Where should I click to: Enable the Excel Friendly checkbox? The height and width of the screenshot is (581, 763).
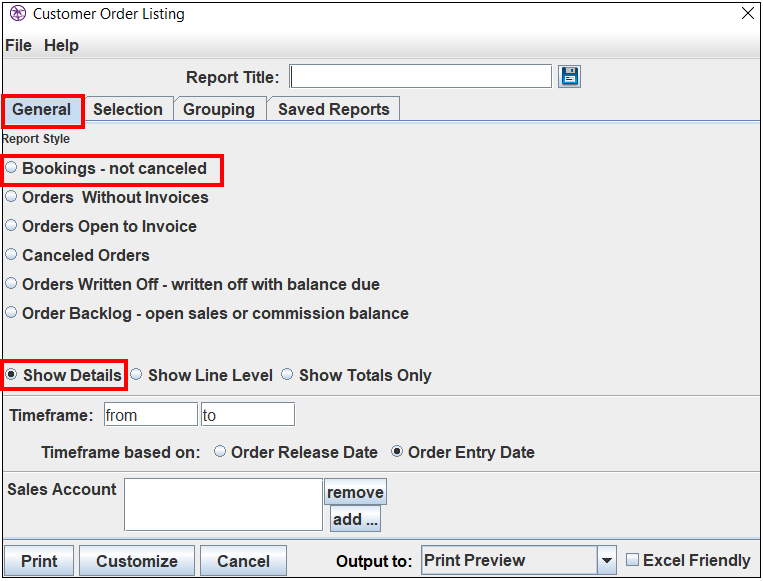(632, 560)
